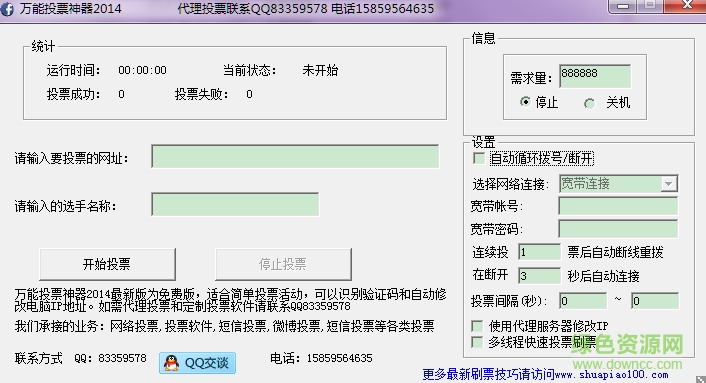Enable 使用代理服务器修改IP checkbox
This screenshot has width=706, height=383.
[x=477, y=326]
